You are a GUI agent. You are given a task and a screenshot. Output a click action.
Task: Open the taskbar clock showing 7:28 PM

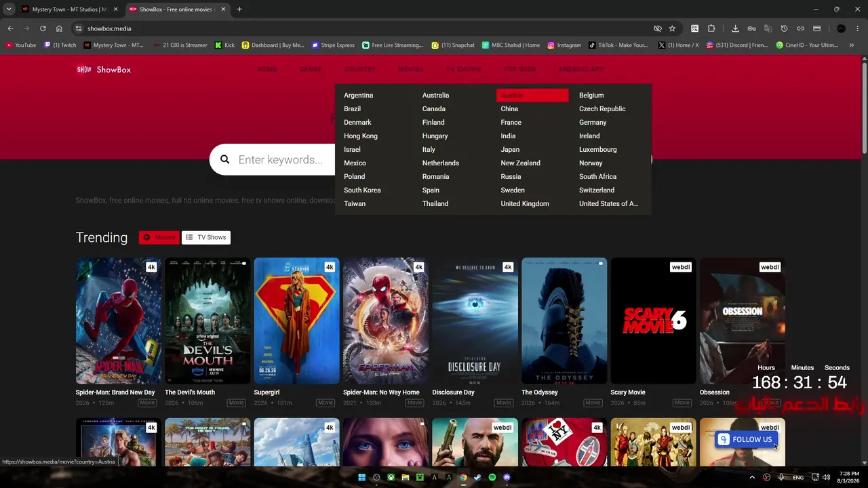click(849, 477)
